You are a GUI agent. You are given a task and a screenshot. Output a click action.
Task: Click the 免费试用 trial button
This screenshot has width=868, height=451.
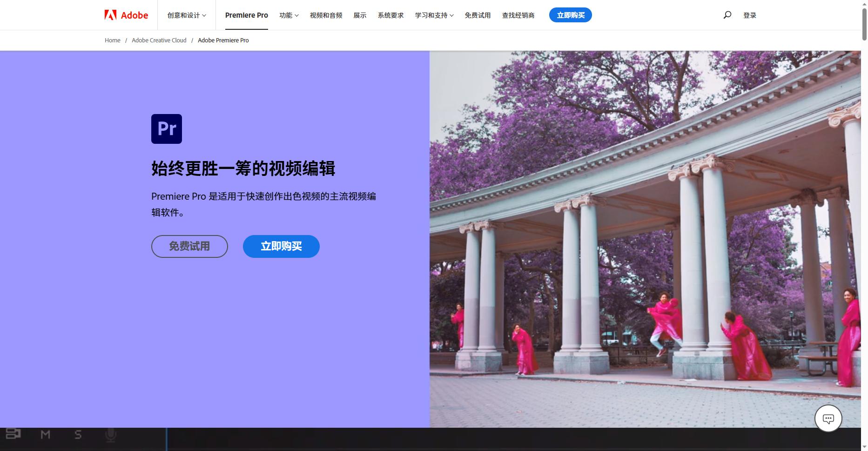(189, 246)
